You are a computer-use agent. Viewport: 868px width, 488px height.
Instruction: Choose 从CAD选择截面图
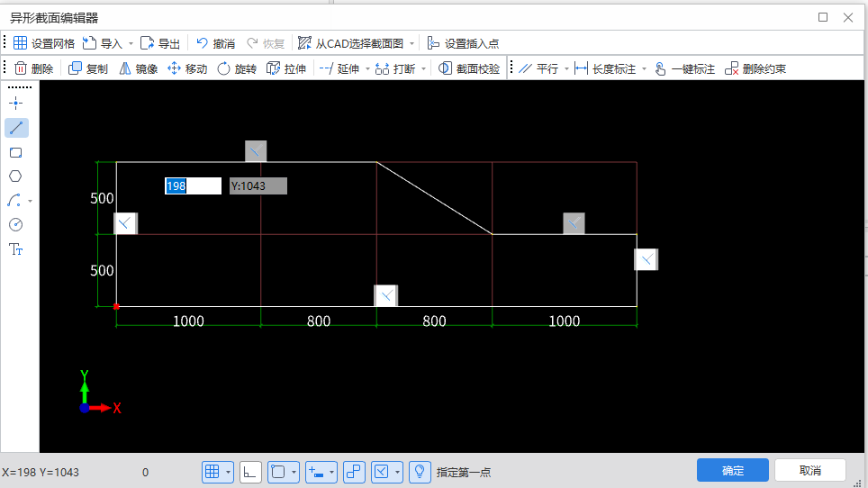point(350,43)
